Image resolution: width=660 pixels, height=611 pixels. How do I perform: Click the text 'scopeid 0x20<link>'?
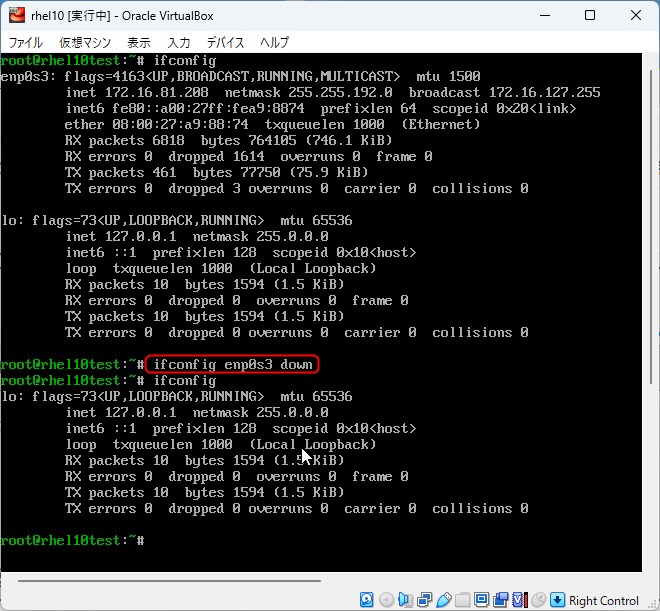[504, 109]
